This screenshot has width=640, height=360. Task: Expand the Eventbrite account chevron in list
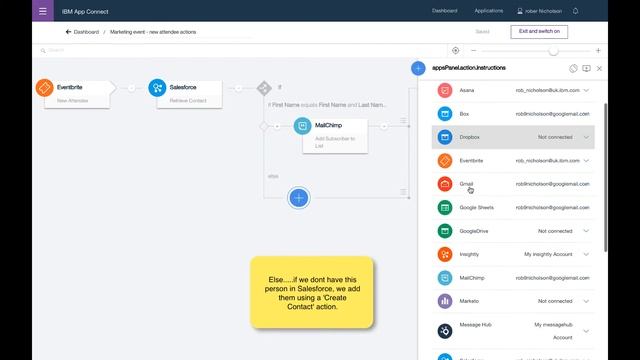coord(586,161)
